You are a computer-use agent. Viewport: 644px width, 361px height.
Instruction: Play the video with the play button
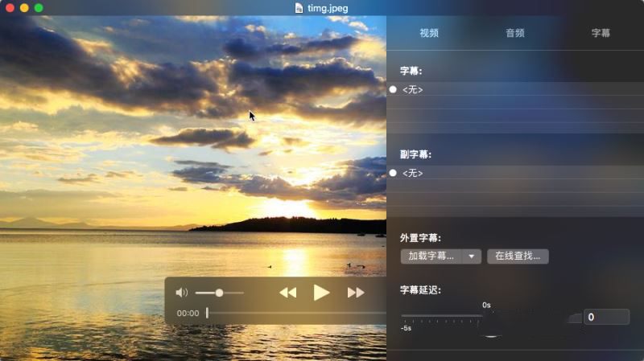[x=321, y=293]
